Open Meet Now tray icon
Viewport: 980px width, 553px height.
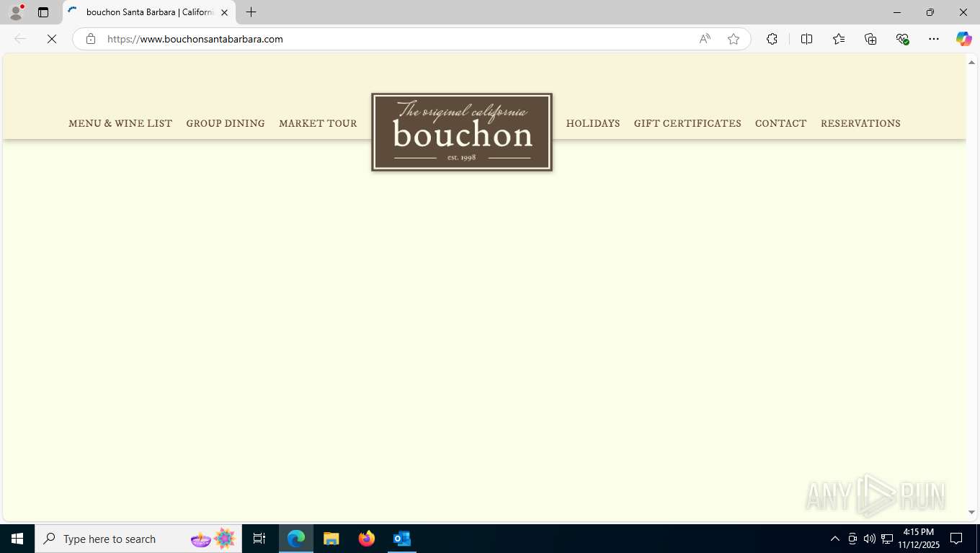coord(852,539)
